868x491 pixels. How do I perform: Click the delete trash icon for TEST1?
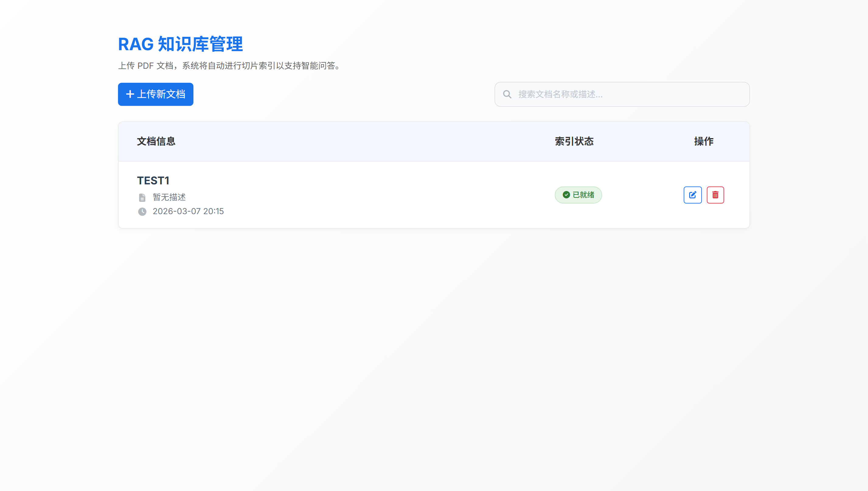point(715,195)
